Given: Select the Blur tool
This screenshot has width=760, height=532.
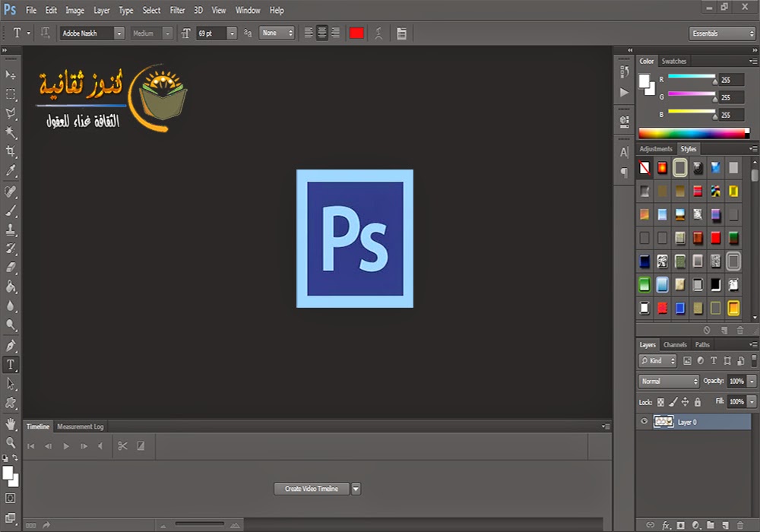Looking at the screenshot, I should [x=11, y=306].
